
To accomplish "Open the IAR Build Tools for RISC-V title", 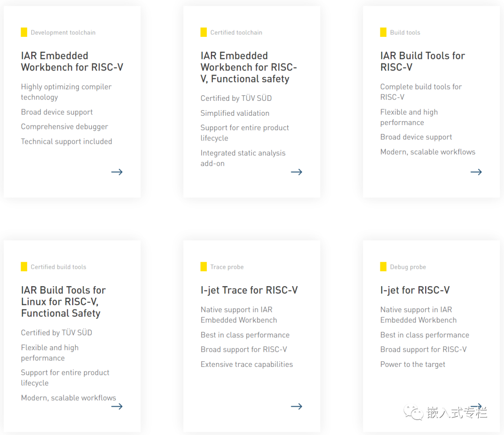I will (422, 62).
